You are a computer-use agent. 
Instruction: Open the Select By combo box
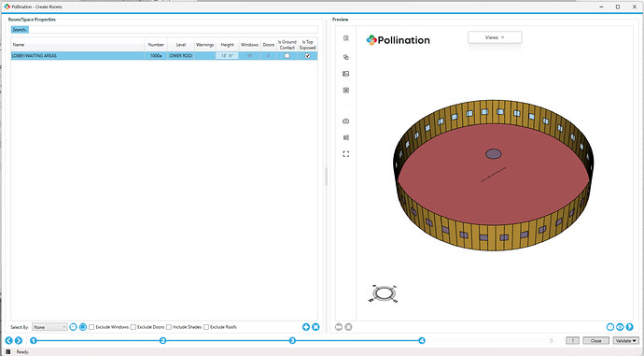(49, 327)
